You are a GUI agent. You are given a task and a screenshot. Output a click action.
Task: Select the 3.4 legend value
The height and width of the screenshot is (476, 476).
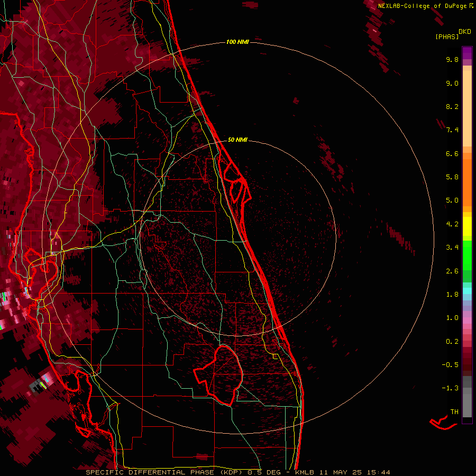[x=452, y=248]
